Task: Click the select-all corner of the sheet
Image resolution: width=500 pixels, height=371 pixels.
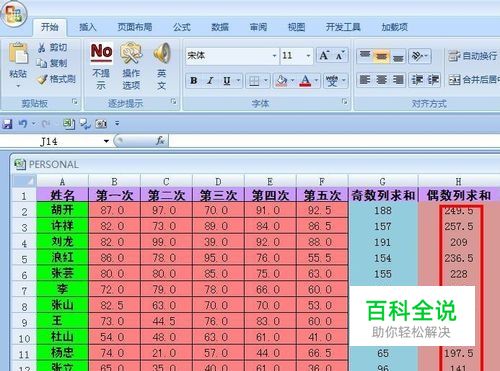Action: pos(24,181)
